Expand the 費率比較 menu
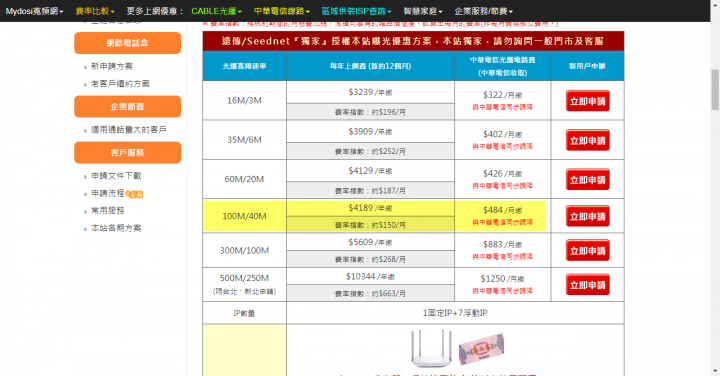Viewport: 720px width, 376px height. 95,11
